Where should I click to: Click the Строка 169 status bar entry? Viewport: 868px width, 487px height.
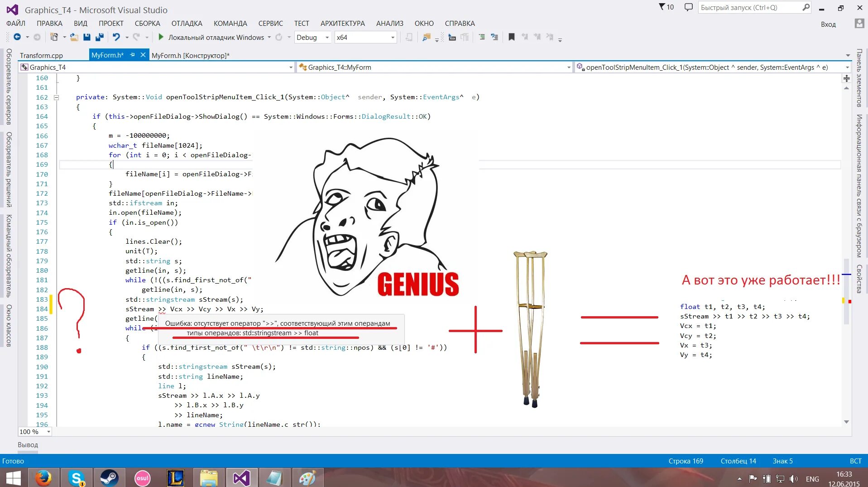[686, 461]
